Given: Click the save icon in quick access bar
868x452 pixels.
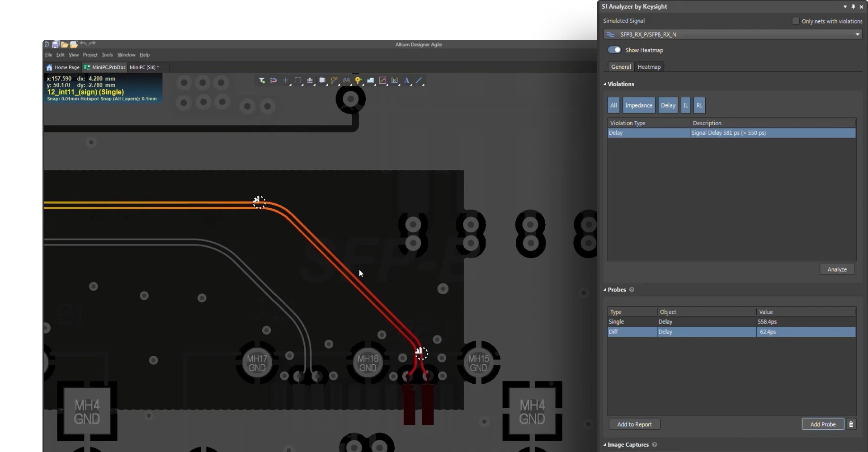Looking at the screenshot, I should pos(56,44).
